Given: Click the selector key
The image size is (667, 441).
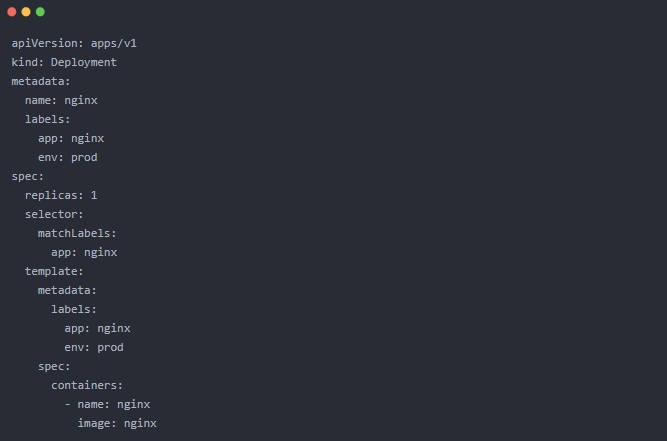Looking at the screenshot, I should pos(54,214).
